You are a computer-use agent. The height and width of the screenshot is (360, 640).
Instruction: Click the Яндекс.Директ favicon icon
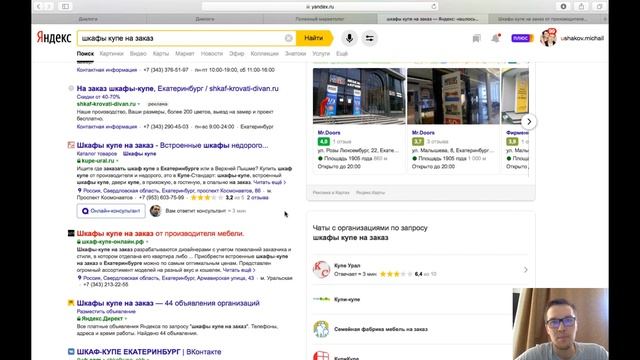[71, 302]
